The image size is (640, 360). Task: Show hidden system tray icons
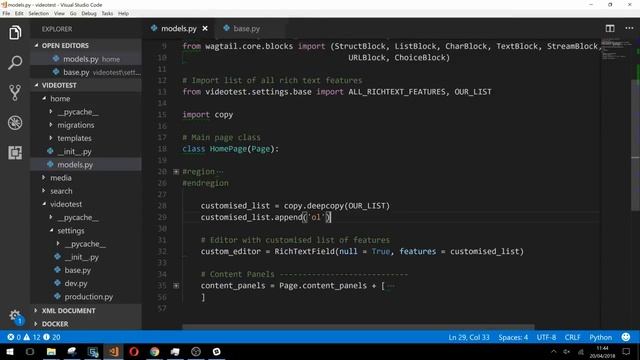pos(553,352)
